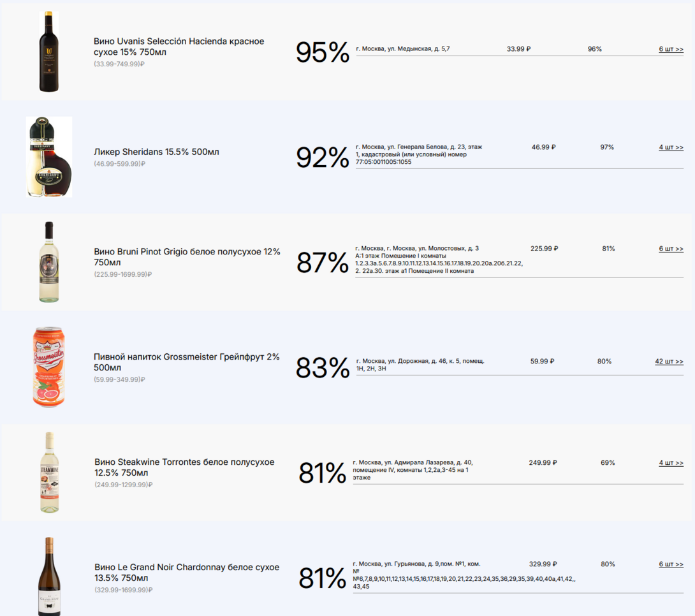Image resolution: width=695 pixels, height=616 pixels.
Task: Click the Le Grand Noir Chardonnay bottle image
Action: point(49,576)
